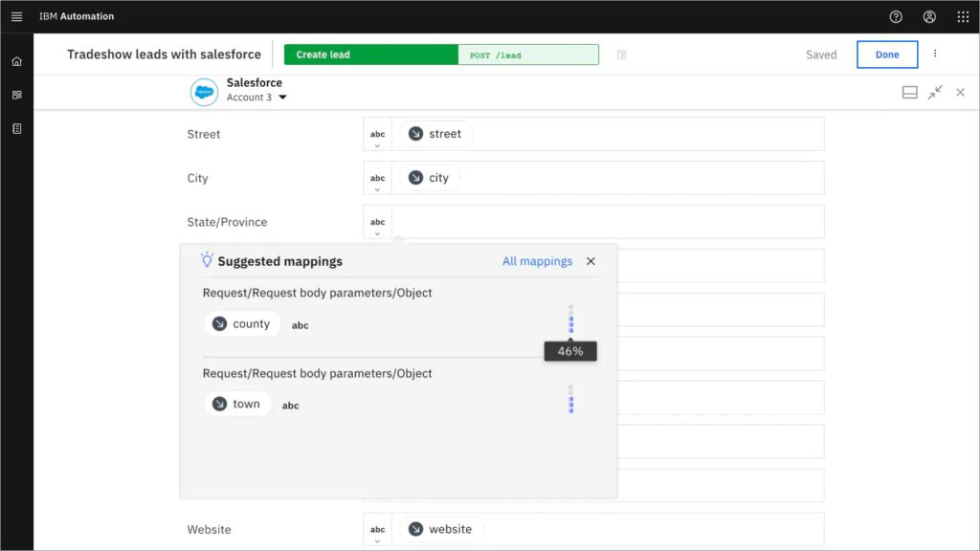Click the State/Province field label
Image resolution: width=980 pixels, height=551 pixels.
click(227, 222)
